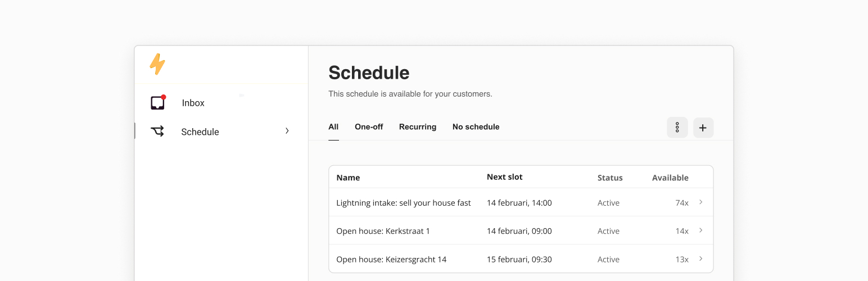Screen dimensions: 868x281
Task: Switch to the Recurring tab
Action: point(418,127)
